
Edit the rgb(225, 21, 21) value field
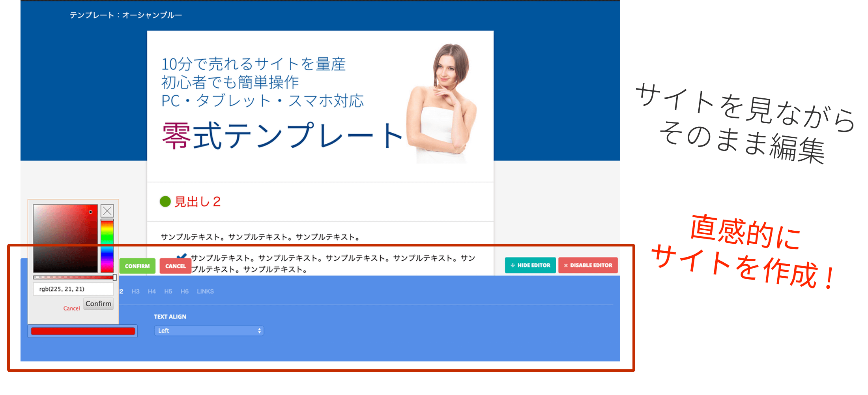[73, 289]
